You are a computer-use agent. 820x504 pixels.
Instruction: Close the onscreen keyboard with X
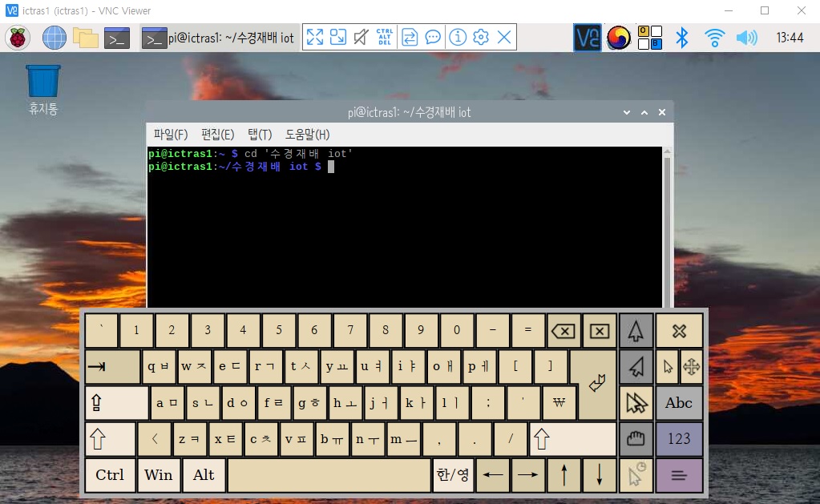pos(679,330)
